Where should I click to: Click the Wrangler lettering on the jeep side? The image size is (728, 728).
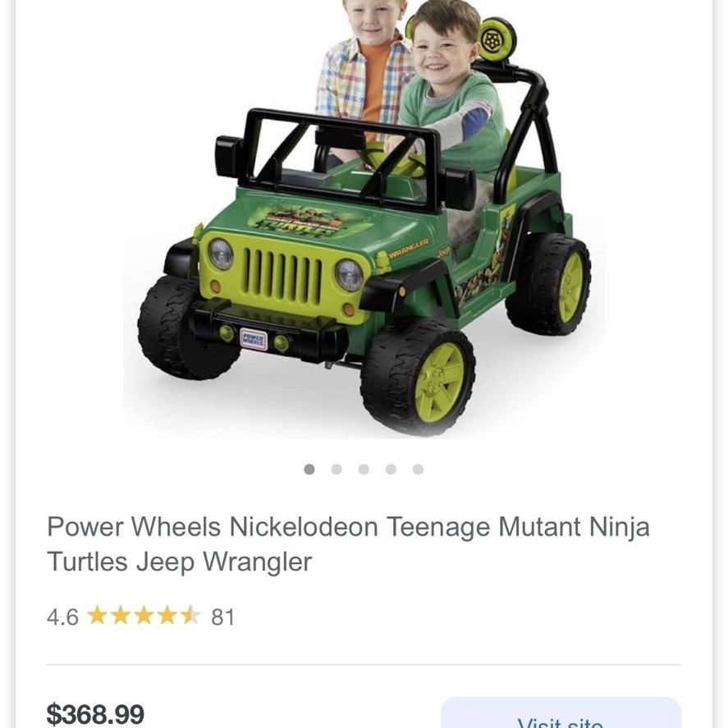click(x=409, y=248)
